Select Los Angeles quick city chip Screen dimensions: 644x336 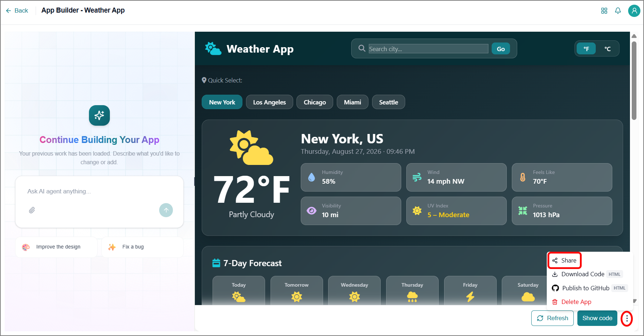269,102
